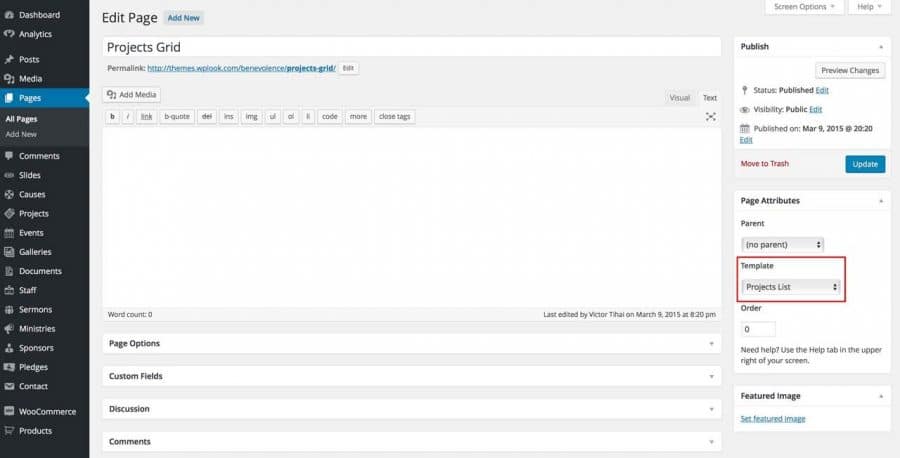Click the li quicktag button
Viewport: 900px width, 458px height.
click(308, 117)
